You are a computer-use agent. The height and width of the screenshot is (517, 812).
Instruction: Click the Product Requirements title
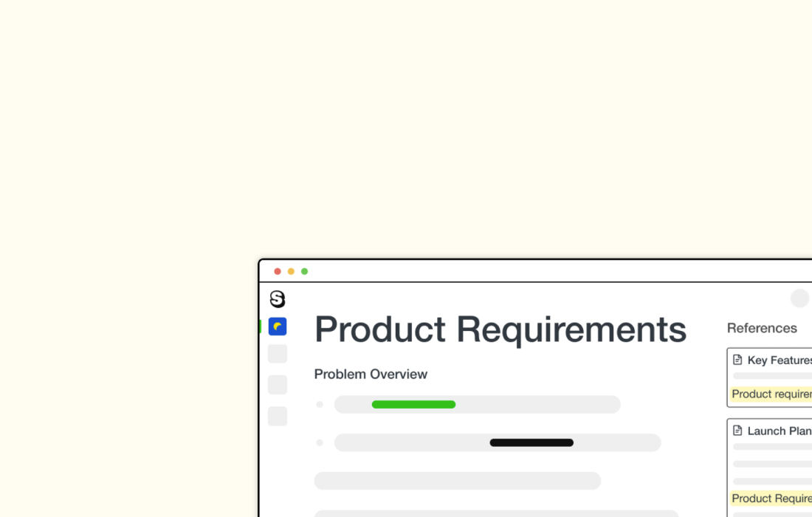click(x=500, y=329)
